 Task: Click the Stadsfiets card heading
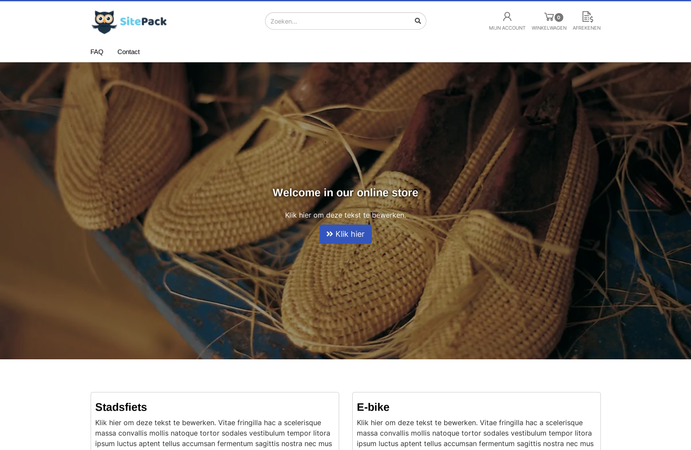click(121, 407)
